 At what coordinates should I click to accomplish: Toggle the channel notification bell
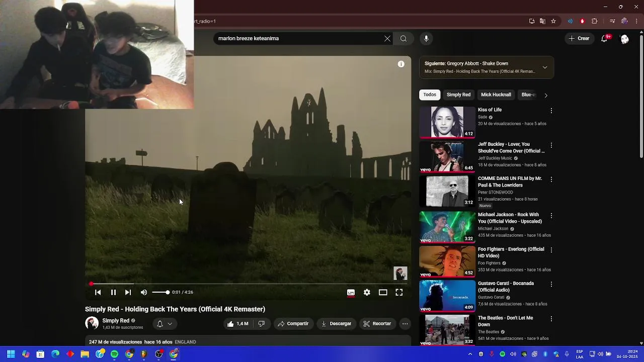tap(165, 324)
